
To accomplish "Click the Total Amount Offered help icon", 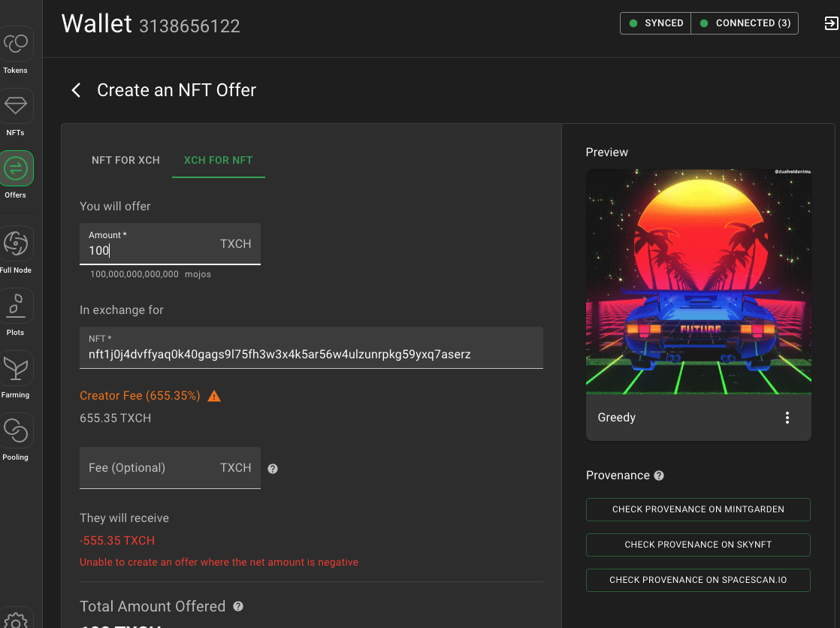I will [x=238, y=606].
